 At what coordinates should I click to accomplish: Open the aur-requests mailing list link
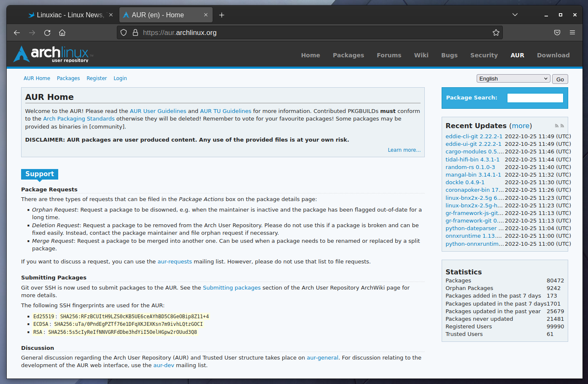[175, 262]
